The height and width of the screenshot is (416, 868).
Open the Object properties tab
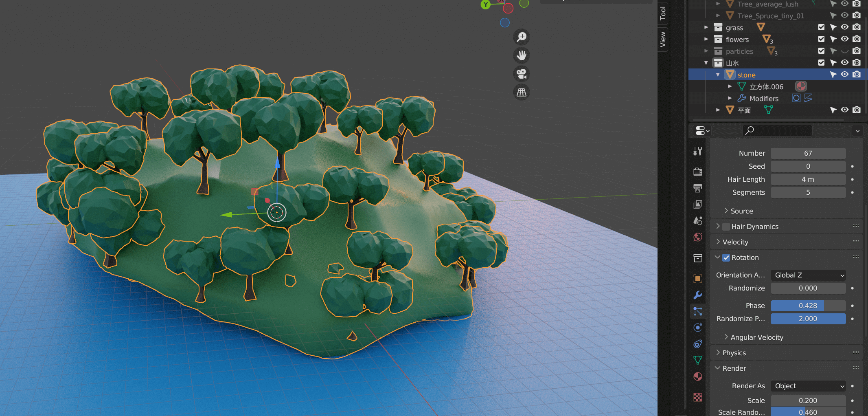coord(698,279)
